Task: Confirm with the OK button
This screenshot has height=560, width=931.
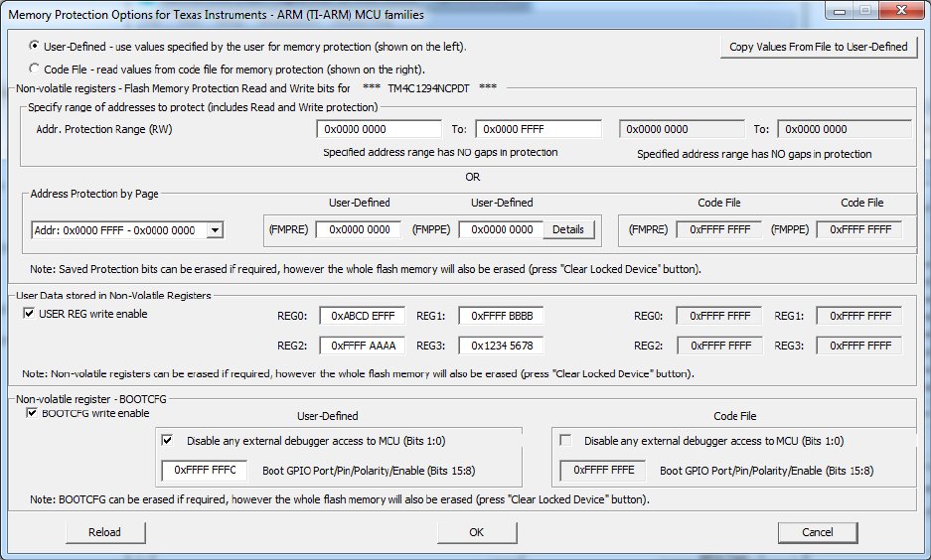Action: 477,532
